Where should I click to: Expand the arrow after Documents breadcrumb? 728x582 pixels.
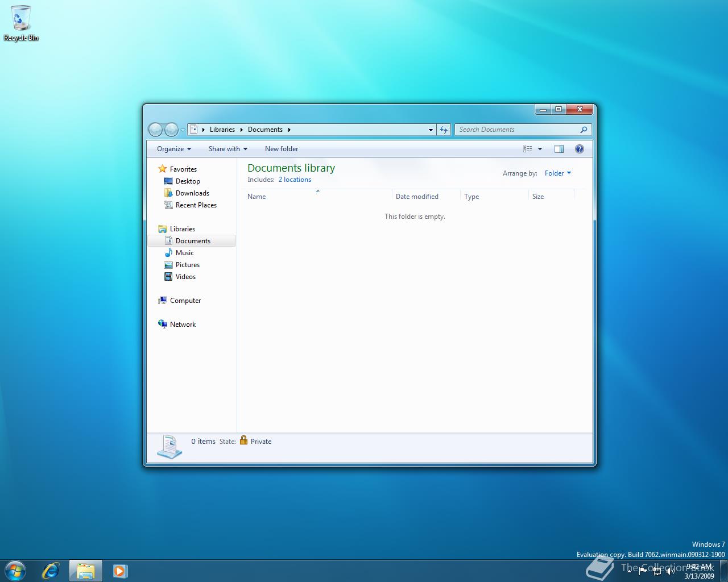coord(289,130)
